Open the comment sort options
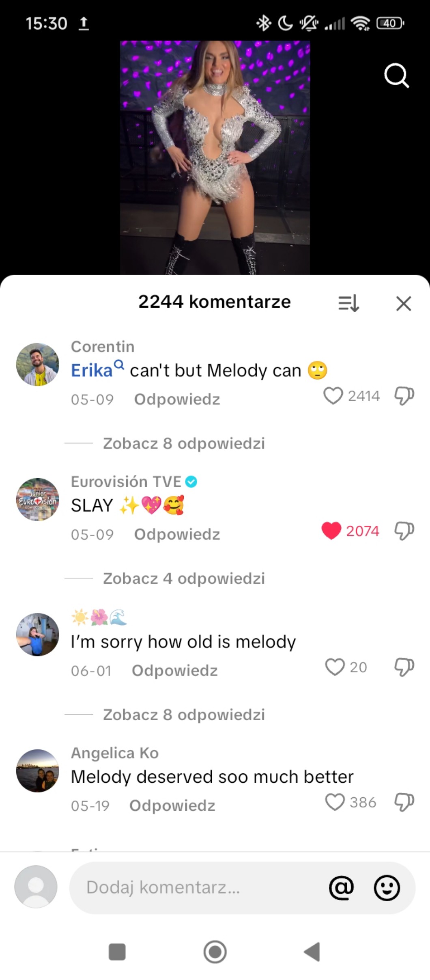This screenshot has width=430, height=980. click(348, 303)
